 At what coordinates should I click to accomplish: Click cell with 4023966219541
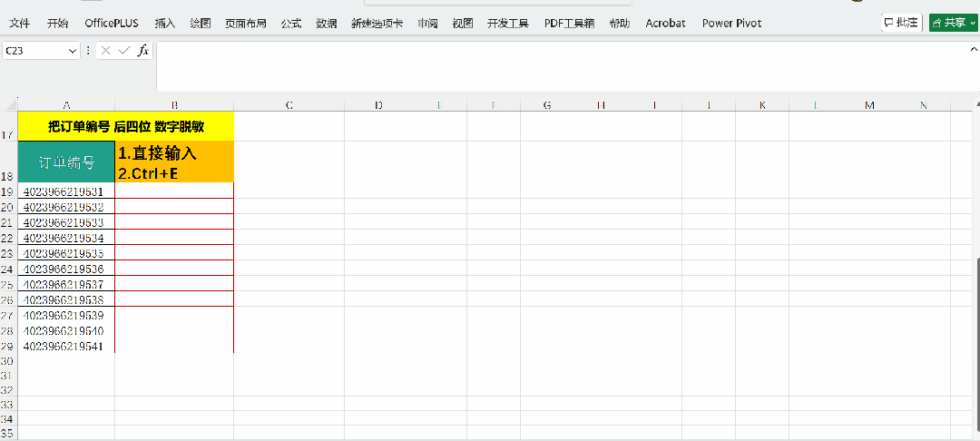(x=66, y=346)
